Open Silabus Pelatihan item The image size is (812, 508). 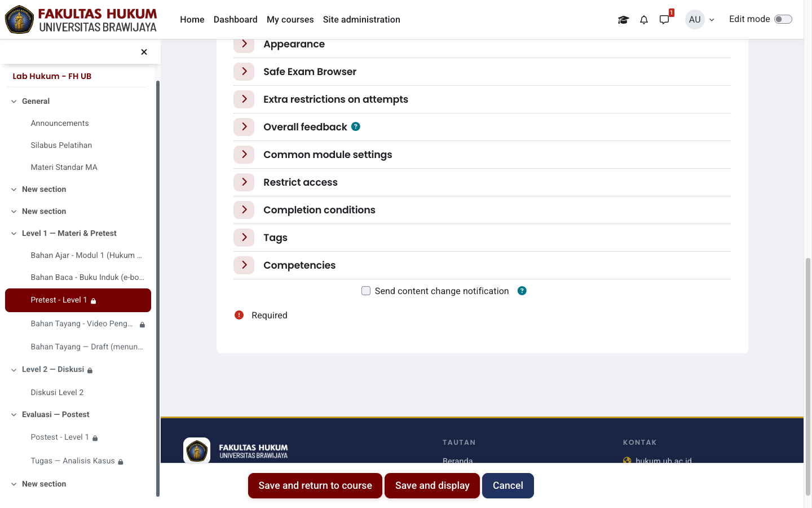click(x=61, y=145)
